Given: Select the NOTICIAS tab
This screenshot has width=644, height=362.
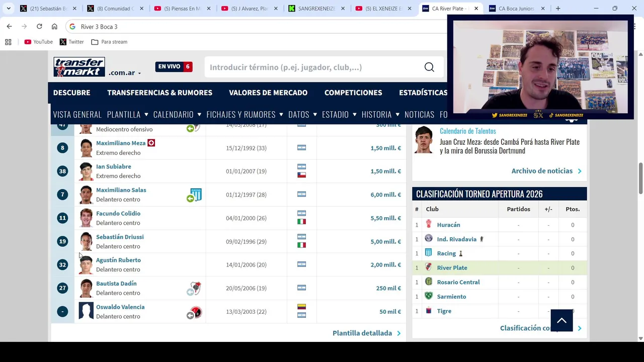Looking at the screenshot, I should pyautogui.click(x=419, y=115).
